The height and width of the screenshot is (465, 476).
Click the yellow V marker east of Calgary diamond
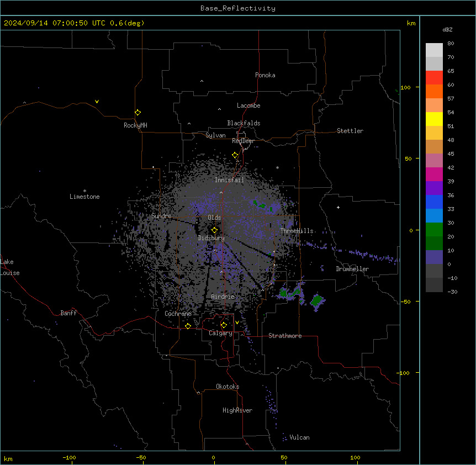(237, 323)
